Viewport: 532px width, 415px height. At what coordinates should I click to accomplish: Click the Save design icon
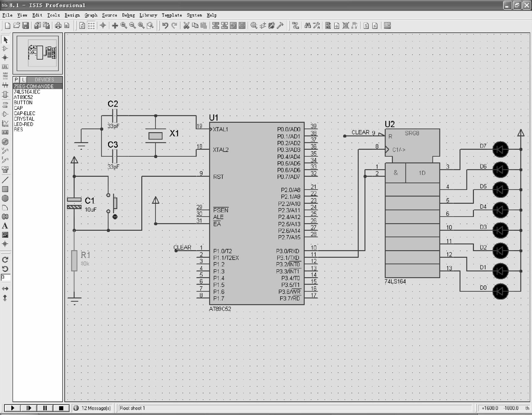click(26, 26)
